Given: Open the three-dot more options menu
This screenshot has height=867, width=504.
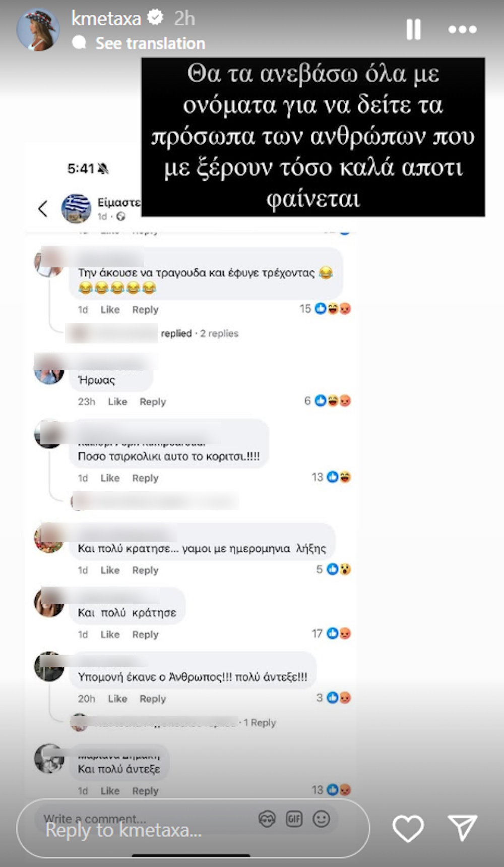Looking at the screenshot, I should click(462, 30).
